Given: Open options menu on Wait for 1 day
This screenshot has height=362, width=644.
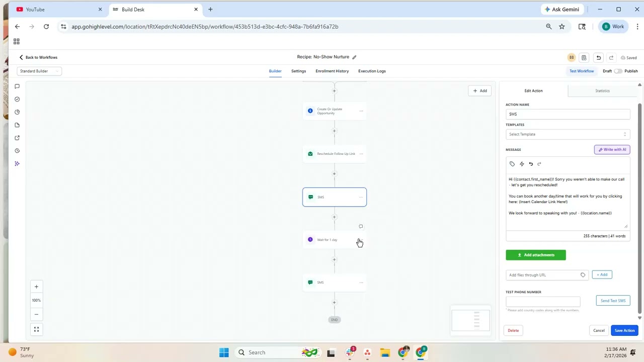Looking at the screenshot, I should (x=361, y=240).
